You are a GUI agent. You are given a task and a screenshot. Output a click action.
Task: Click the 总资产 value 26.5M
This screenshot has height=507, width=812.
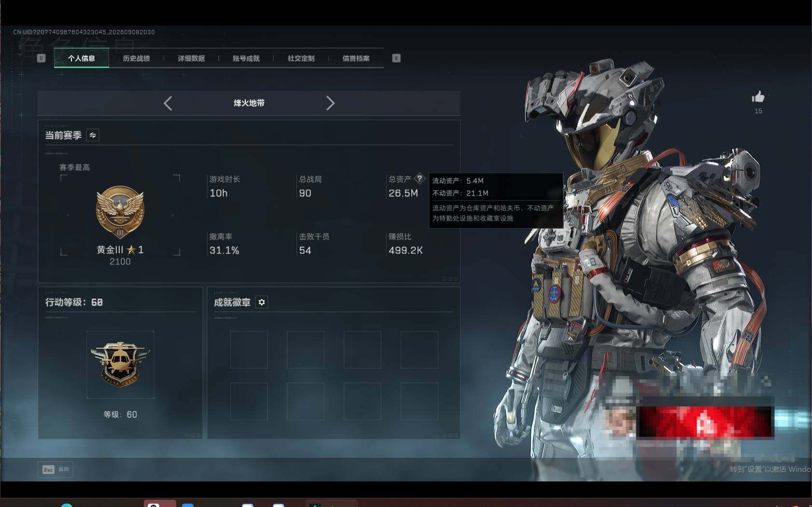tap(403, 193)
